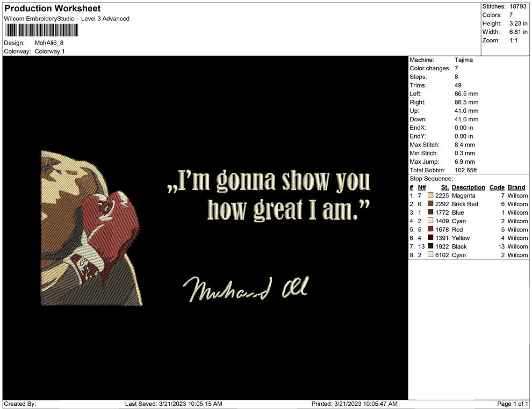
Task: Click the 'St.' column header
Action: [445, 187]
